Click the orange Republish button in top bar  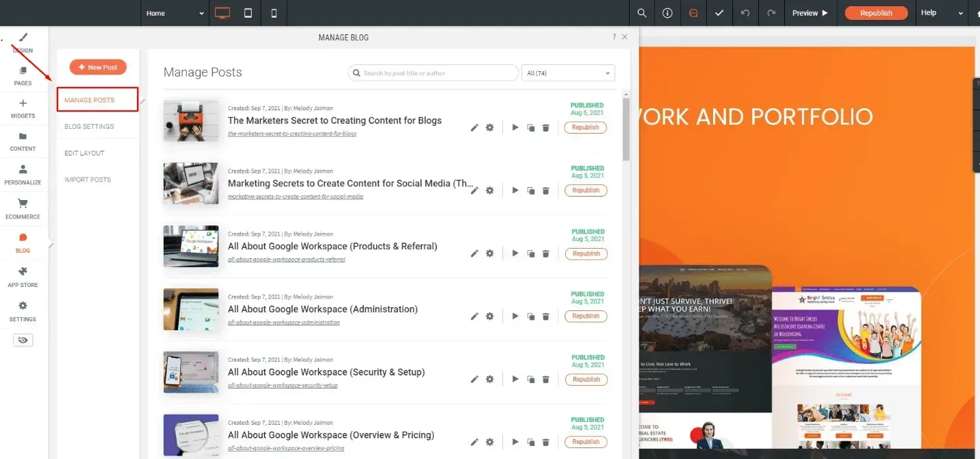(x=876, y=13)
